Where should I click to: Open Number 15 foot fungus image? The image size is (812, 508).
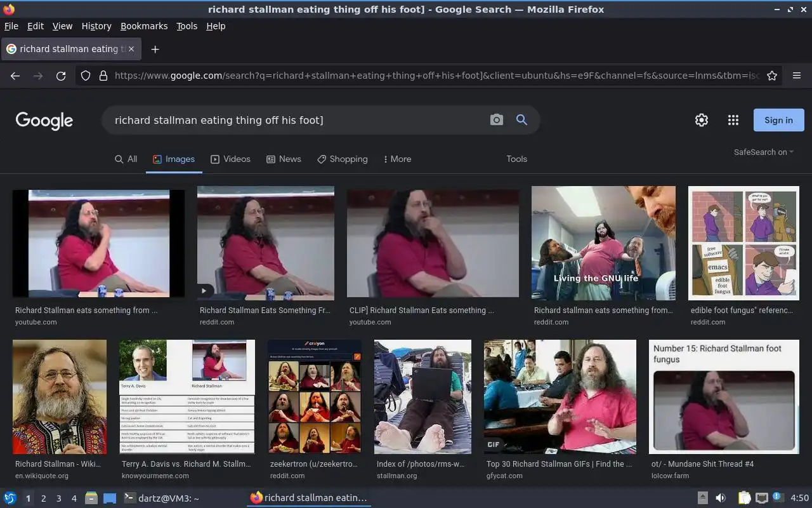[724, 397]
